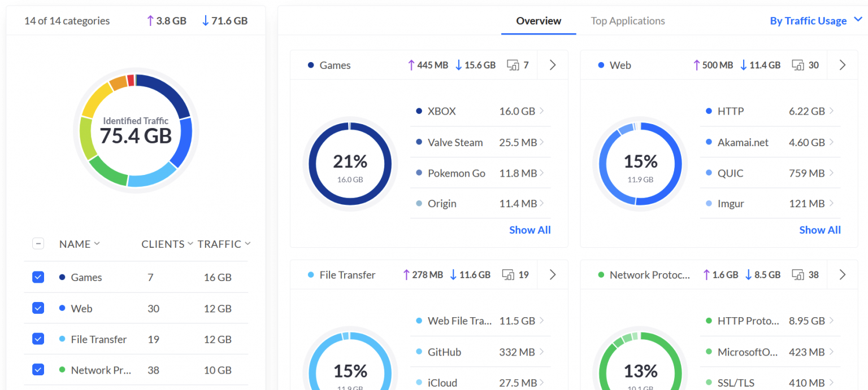Sort the table by the NAME column
The width and height of the screenshot is (868, 390).
click(79, 244)
